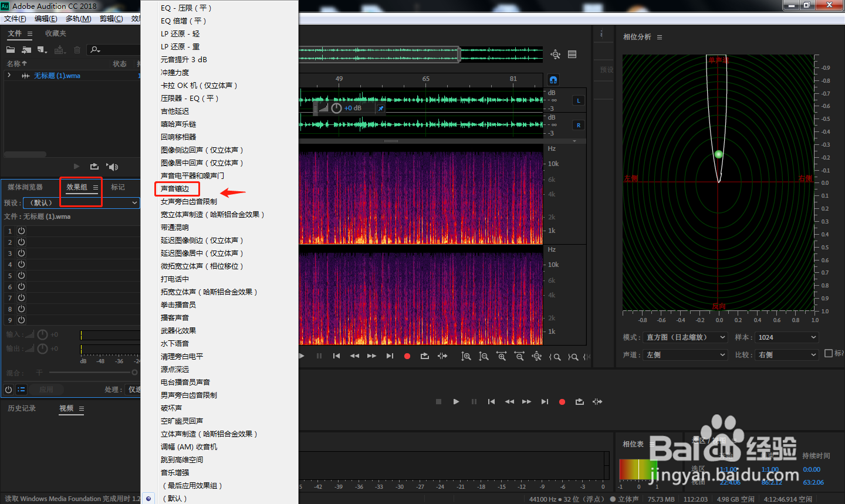
Task: Switch to the 历史记录 tab
Action: pyautogui.click(x=22, y=408)
